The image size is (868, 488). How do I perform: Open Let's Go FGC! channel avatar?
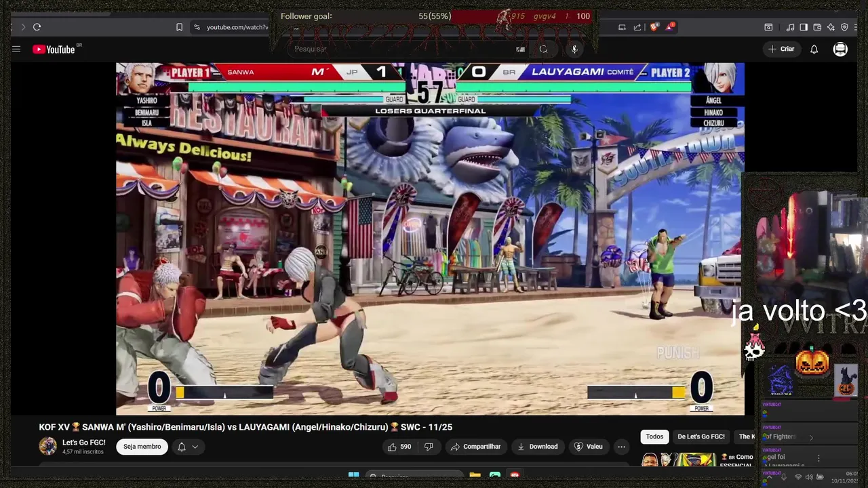coord(47,446)
